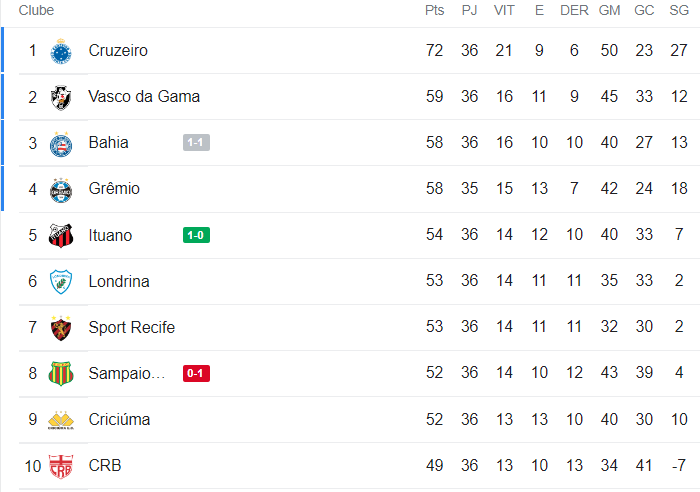The width and height of the screenshot is (700, 492).
Task: Select the Bahia club crest
Action: click(62, 143)
